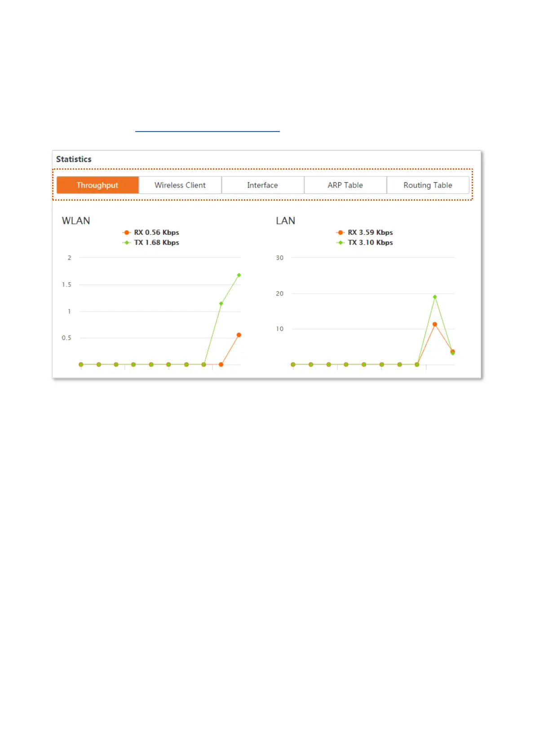Switch to the Interface tab
This screenshot has height=756, width=535.
coord(263,185)
